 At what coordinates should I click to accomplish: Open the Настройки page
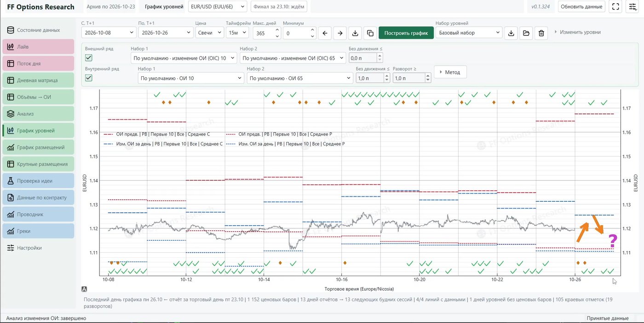pyautogui.click(x=38, y=248)
